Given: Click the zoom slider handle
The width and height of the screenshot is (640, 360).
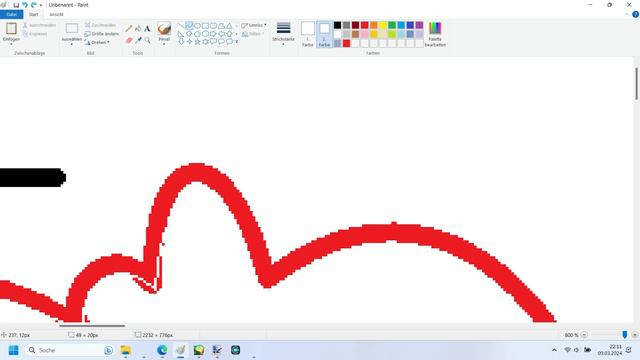Looking at the screenshot, I should pos(624,335).
